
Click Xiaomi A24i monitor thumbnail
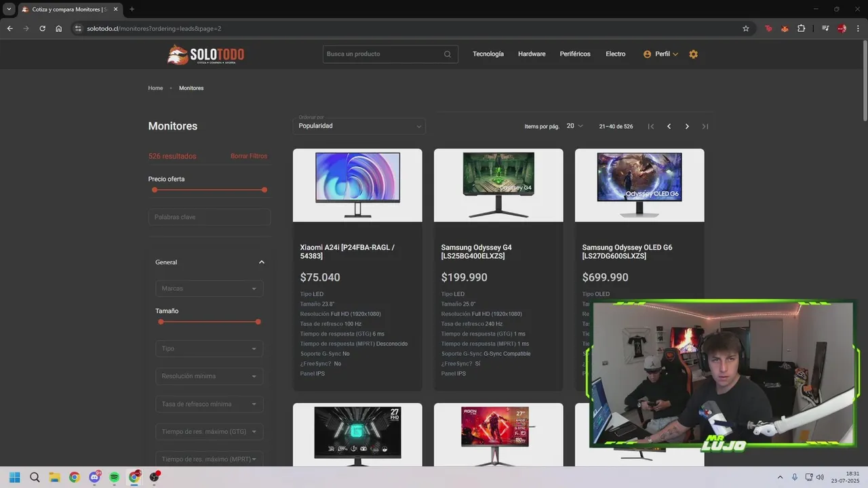coord(357,185)
